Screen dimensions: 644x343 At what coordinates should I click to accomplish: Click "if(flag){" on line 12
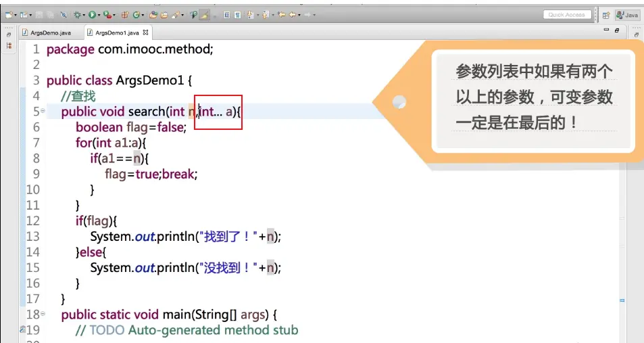96,221
